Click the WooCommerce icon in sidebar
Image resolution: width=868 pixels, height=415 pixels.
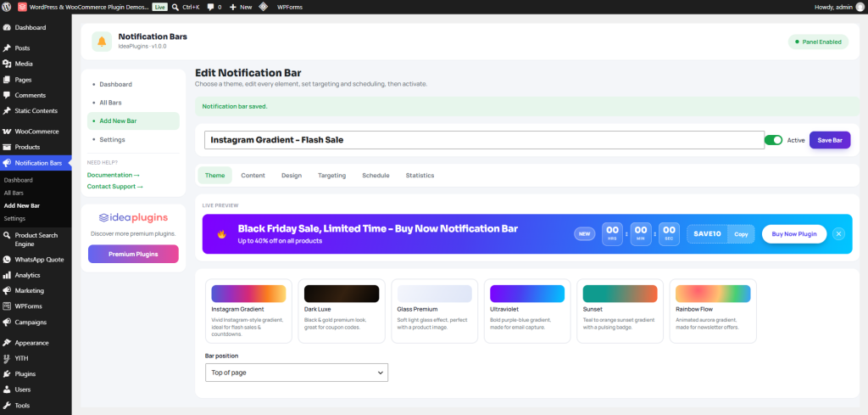(7, 132)
